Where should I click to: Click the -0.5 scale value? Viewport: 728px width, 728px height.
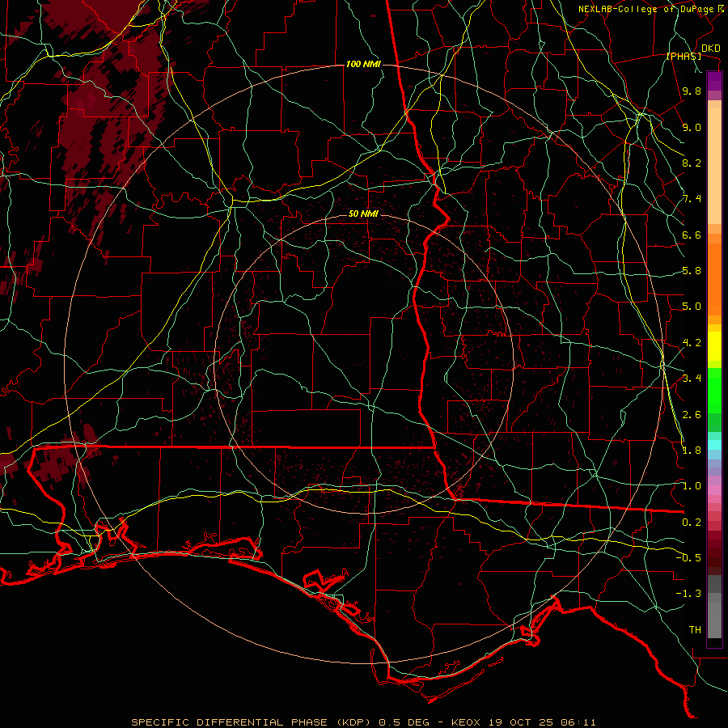pyautogui.click(x=688, y=558)
